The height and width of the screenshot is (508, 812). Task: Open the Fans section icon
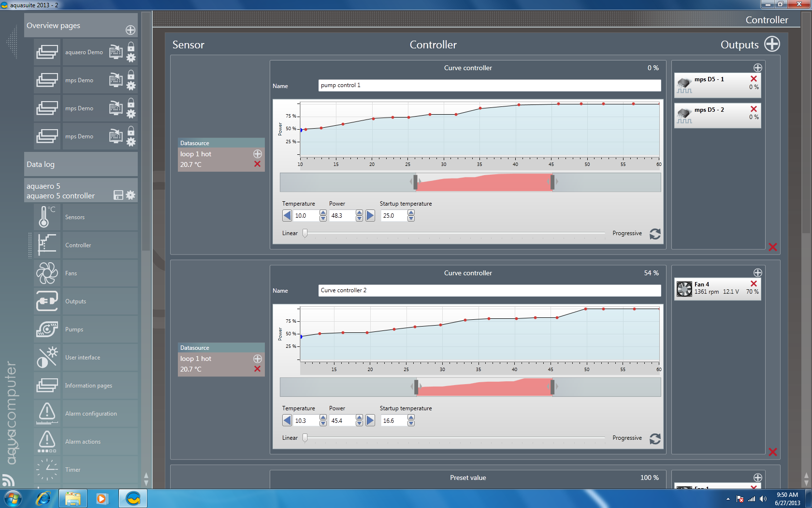[x=47, y=273]
